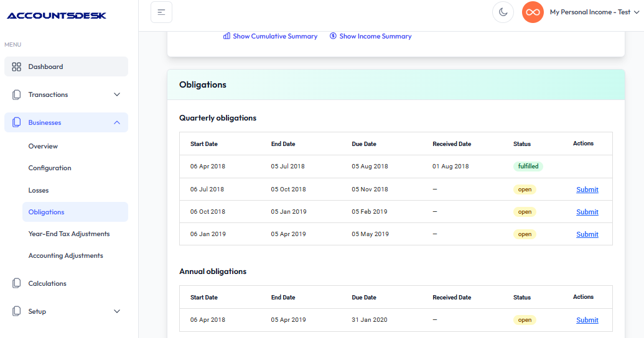Click the quarterly table Status column header

pos(522,144)
